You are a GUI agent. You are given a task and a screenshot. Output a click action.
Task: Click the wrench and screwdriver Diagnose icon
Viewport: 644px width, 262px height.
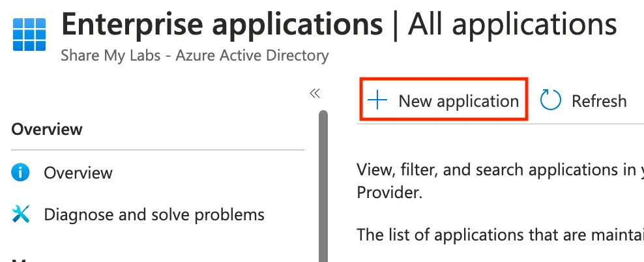(x=21, y=214)
